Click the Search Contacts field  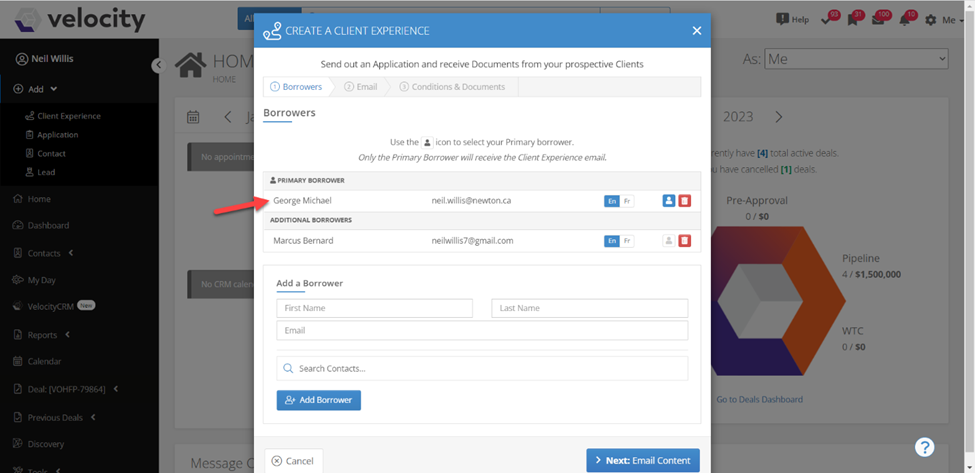(482, 369)
